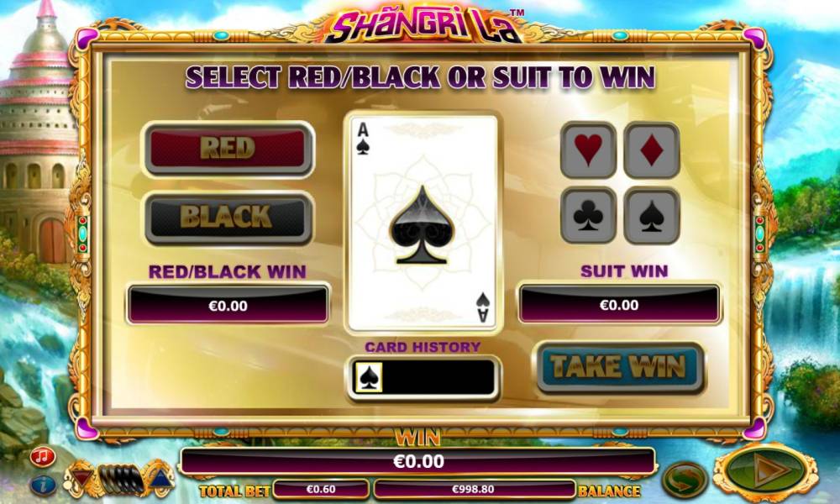Choose the RED gamble button
The image size is (840, 504).
click(228, 149)
